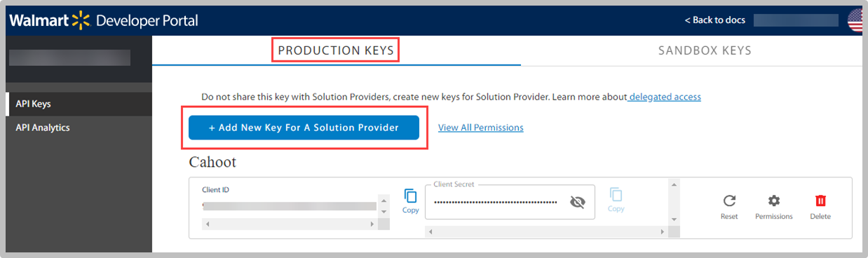Click Client ID scroll-up arrow

(384, 200)
